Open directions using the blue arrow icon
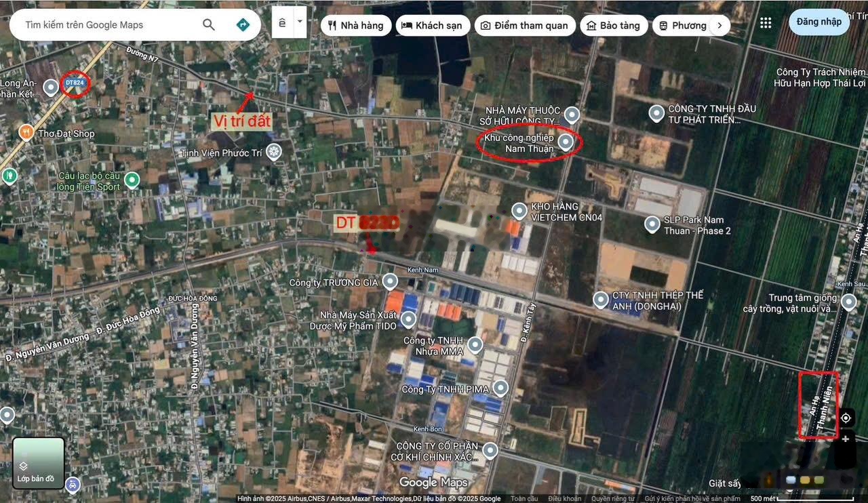Screen dimensions: 868x503 tap(242, 25)
